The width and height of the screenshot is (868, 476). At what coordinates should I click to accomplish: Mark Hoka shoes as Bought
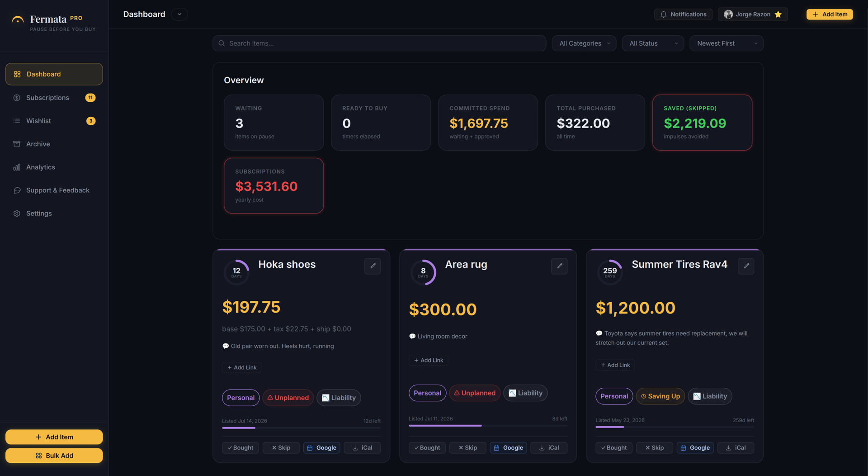[x=241, y=447]
